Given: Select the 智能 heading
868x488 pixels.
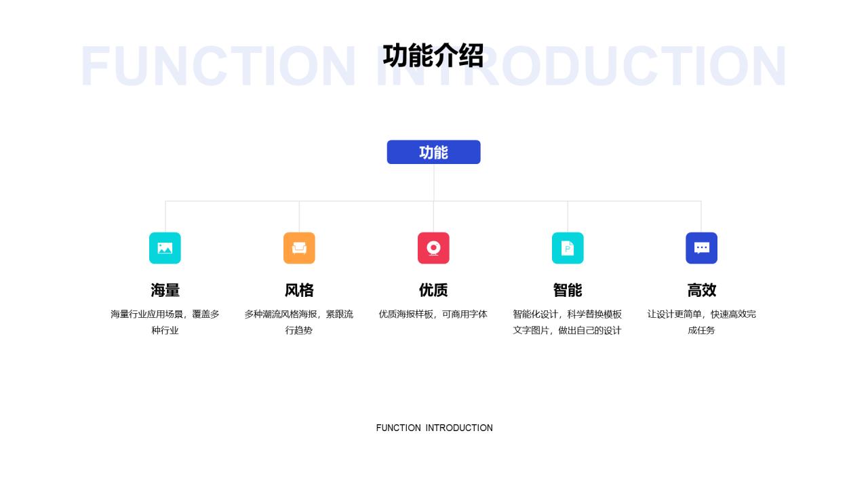Looking at the screenshot, I should 568,290.
